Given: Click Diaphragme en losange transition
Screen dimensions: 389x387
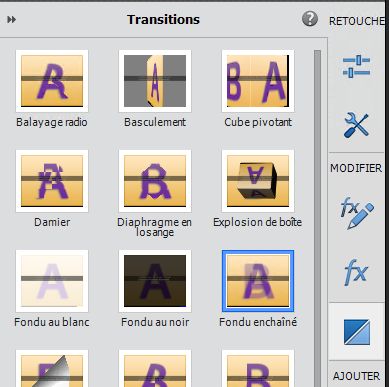Looking at the screenshot, I should (155, 181).
